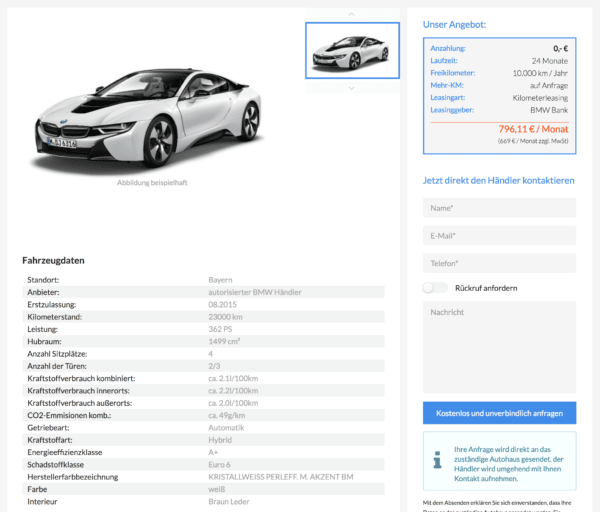Click the E-Mail input field
600x512 pixels.
coord(499,235)
